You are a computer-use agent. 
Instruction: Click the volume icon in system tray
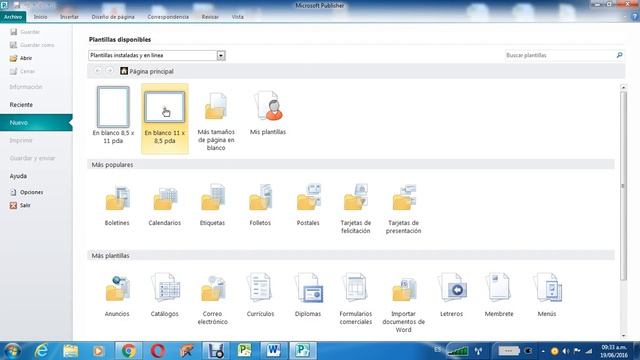566,351
